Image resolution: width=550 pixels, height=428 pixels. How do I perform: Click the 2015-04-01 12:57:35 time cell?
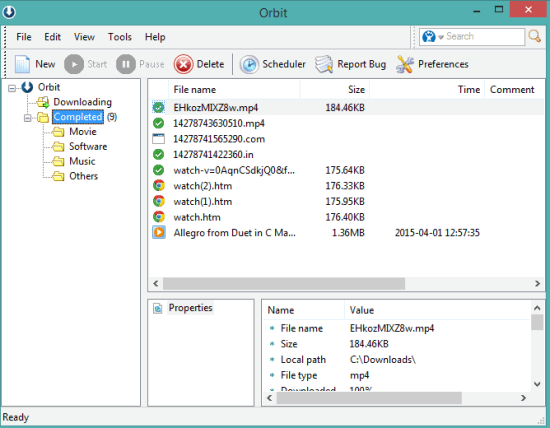coord(437,233)
